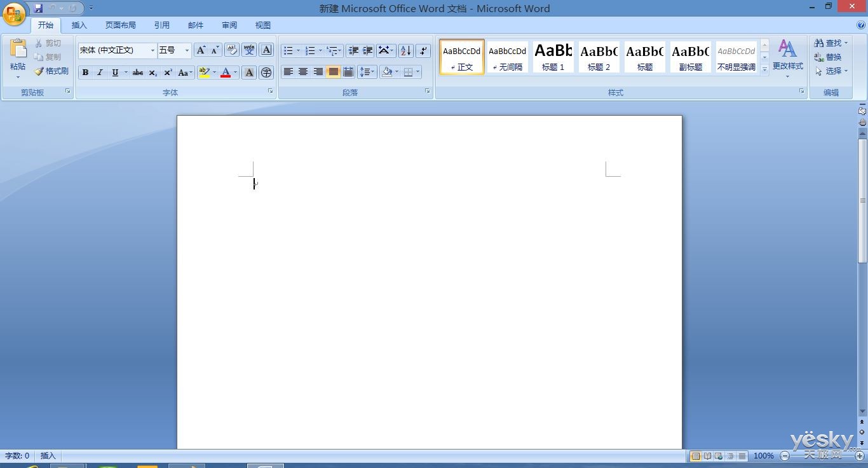Toggle superscript formatting
The width and height of the screenshot is (868, 468).
coord(168,72)
